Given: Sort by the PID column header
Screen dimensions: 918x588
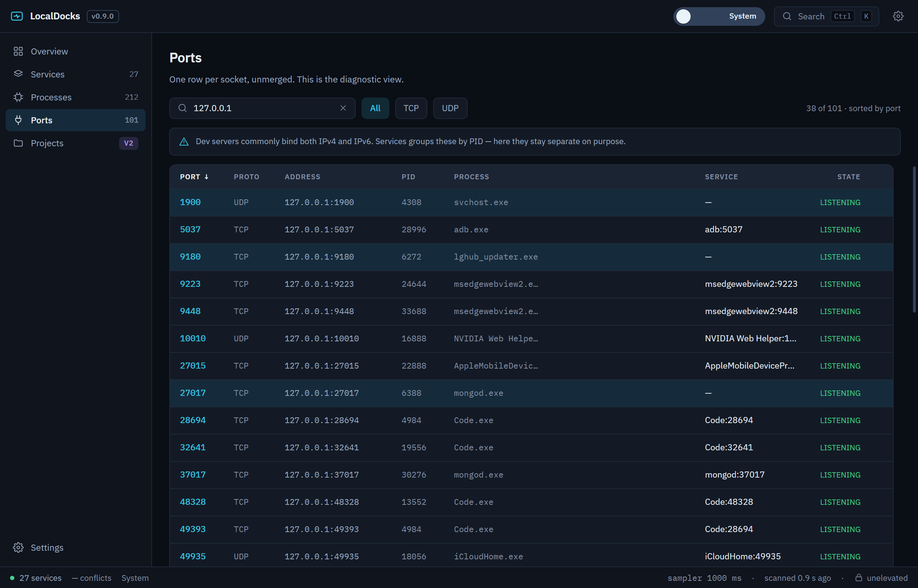Looking at the screenshot, I should [x=408, y=176].
